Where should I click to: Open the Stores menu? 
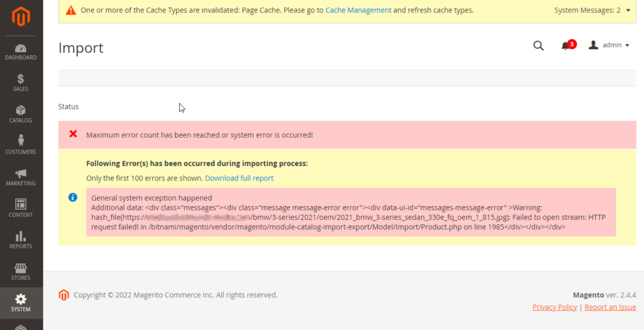point(21,272)
